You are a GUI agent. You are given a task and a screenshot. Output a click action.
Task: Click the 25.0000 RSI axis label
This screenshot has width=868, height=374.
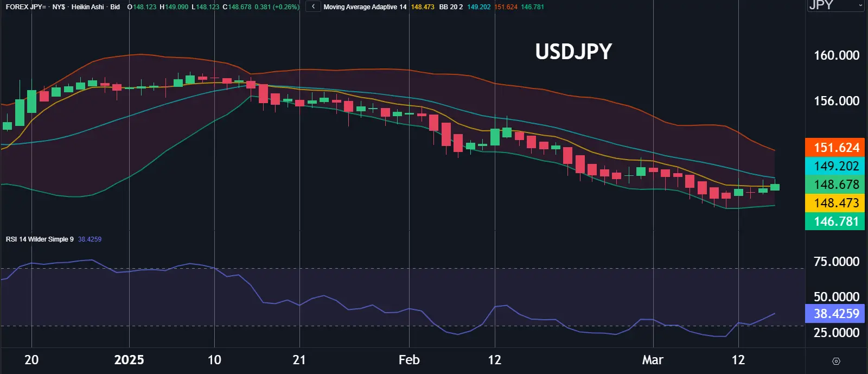(x=837, y=333)
